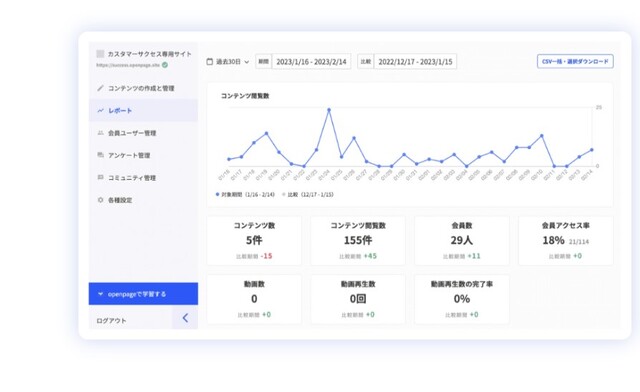Click the 会員アクセス率 18% card
The image size is (640, 392).
point(566,241)
